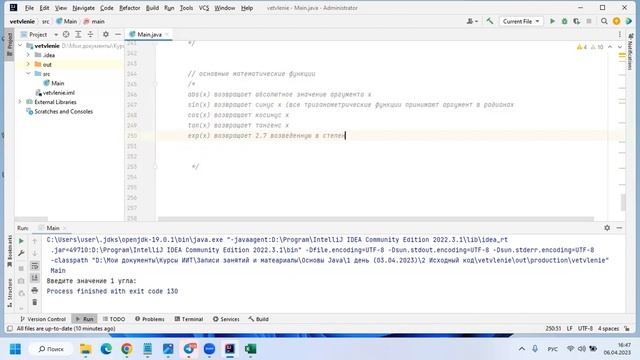Hide the Run tool window
640x360 pixels.
(619, 228)
